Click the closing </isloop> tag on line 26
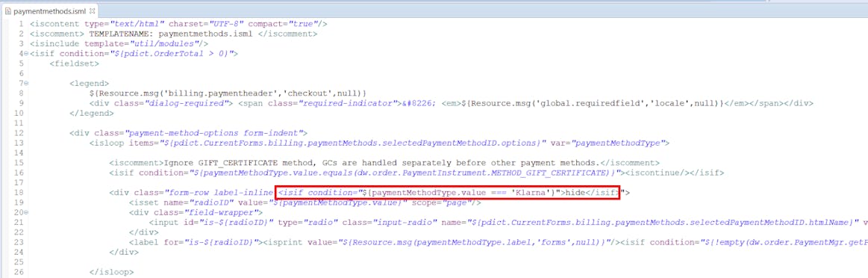This screenshot has width=868, height=278. pyautogui.click(x=111, y=272)
